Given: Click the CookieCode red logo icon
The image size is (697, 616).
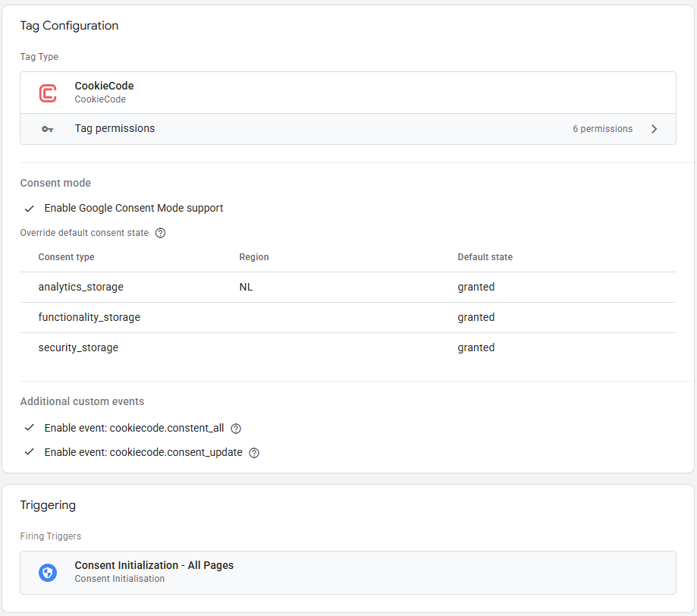Looking at the screenshot, I should tap(48, 93).
